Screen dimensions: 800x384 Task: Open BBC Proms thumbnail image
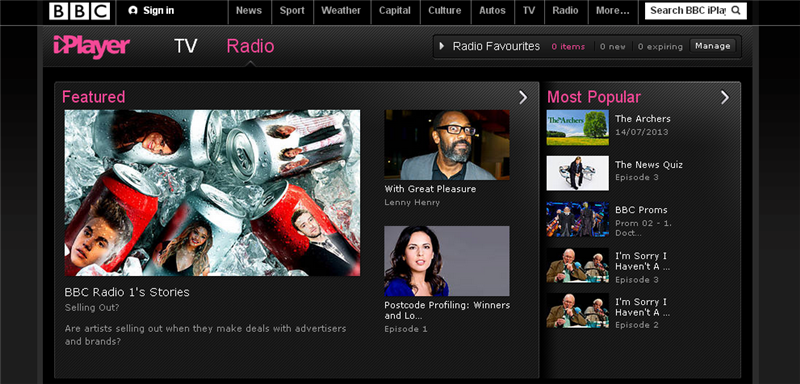click(578, 219)
